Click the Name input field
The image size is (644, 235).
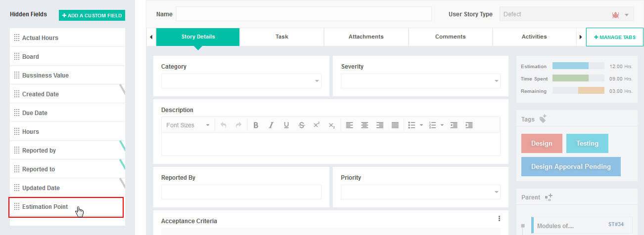pyautogui.click(x=304, y=14)
